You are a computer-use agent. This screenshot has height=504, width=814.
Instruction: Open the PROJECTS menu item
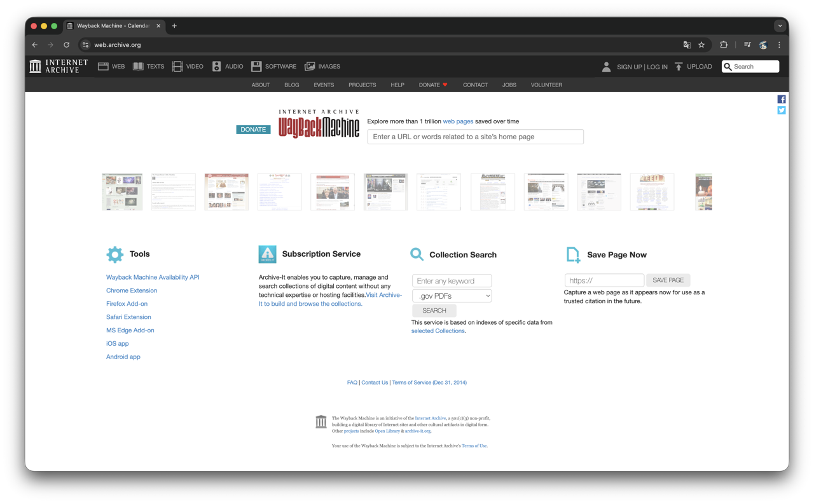click(362, 85)
